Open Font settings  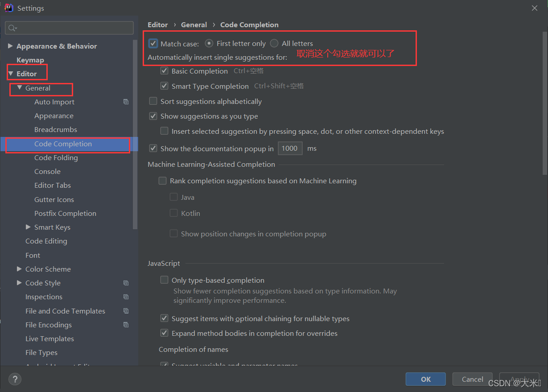click(x=33, y=256)
